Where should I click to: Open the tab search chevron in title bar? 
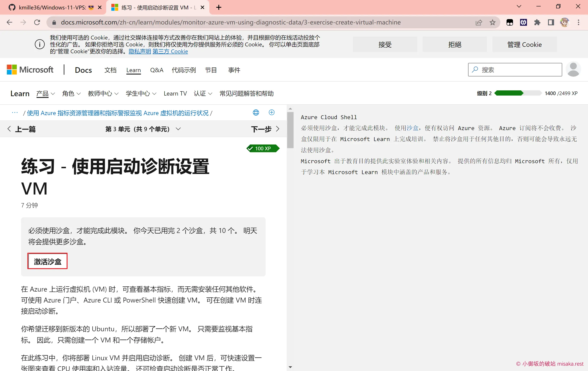[519, 7]
